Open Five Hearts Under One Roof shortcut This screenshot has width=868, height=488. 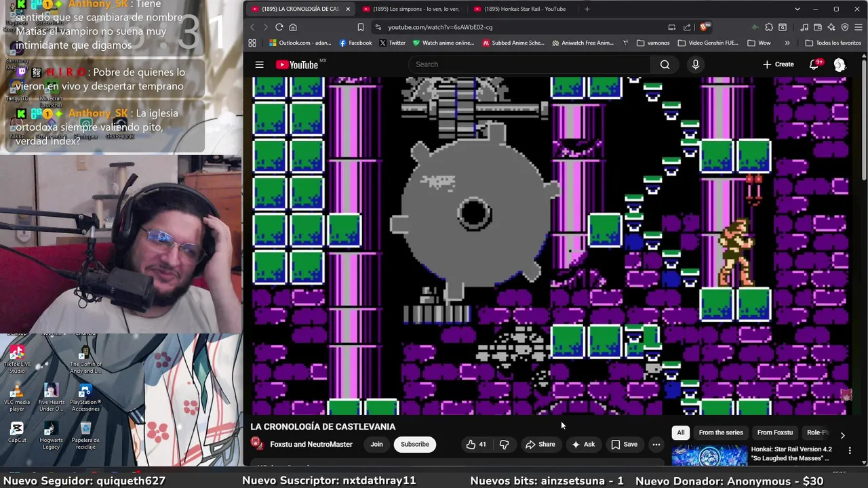coord(51,398)
